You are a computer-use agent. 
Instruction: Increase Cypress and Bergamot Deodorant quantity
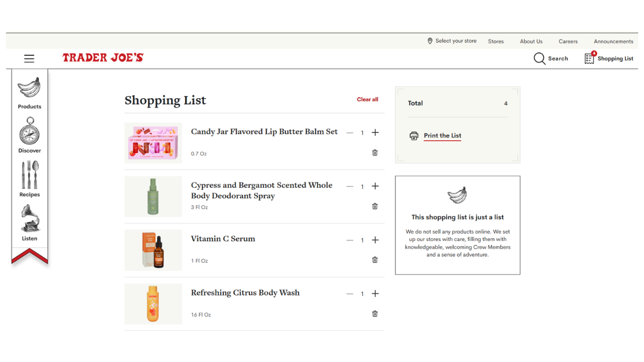tap(375, 186)
